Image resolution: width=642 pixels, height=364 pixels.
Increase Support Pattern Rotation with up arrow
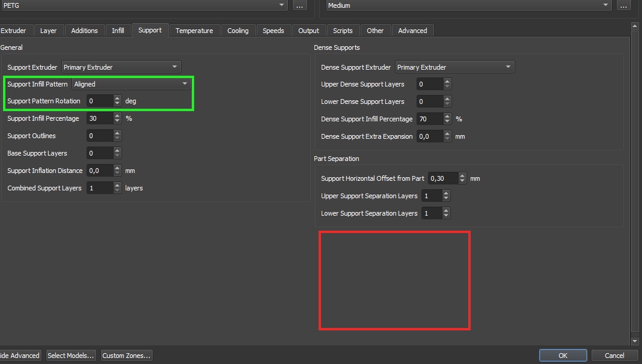117,99
